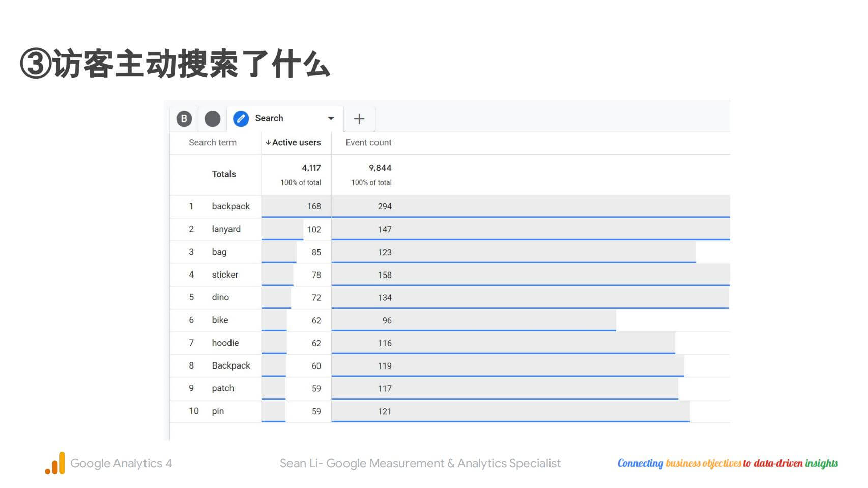Screen dimensions: 868x488
Task: Click the sticker search term
Action: point(225,274)
